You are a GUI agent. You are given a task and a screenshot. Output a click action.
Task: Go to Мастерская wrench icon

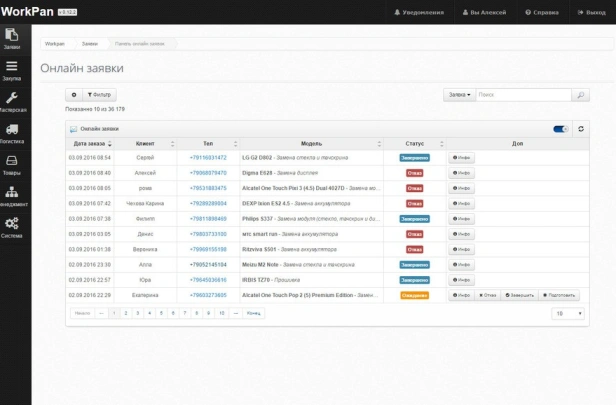pos(11,102)
